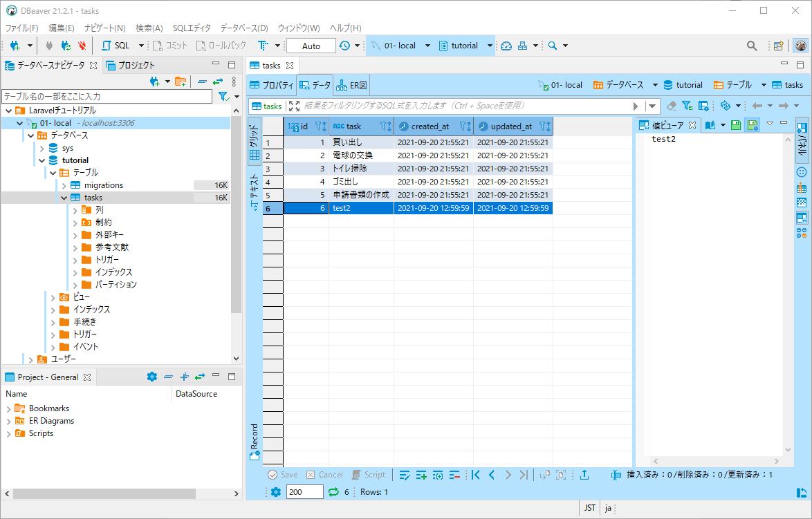Click the magnifier search icon at toolbar right
The height and width of the screenshot is (519, 812).
click(752, 46)
